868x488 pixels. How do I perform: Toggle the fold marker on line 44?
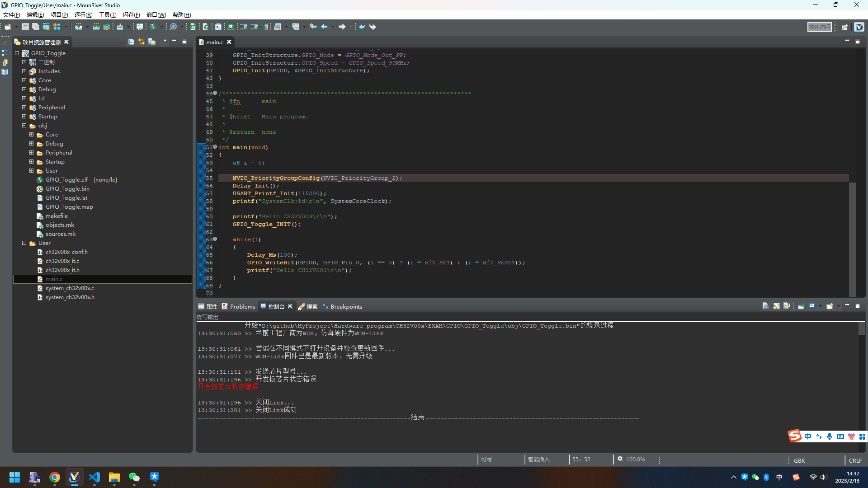click(215, 93)
